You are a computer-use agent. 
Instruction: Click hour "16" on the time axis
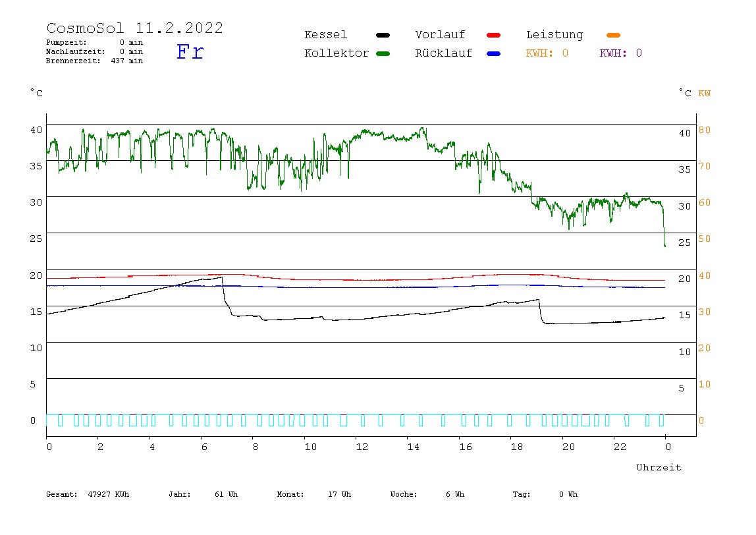coord(466,447)
